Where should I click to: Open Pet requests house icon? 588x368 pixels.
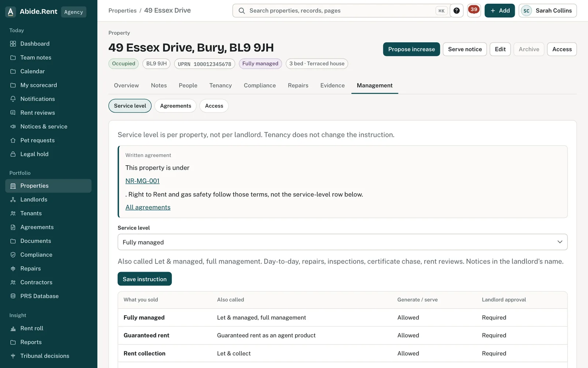click(13, 140)
